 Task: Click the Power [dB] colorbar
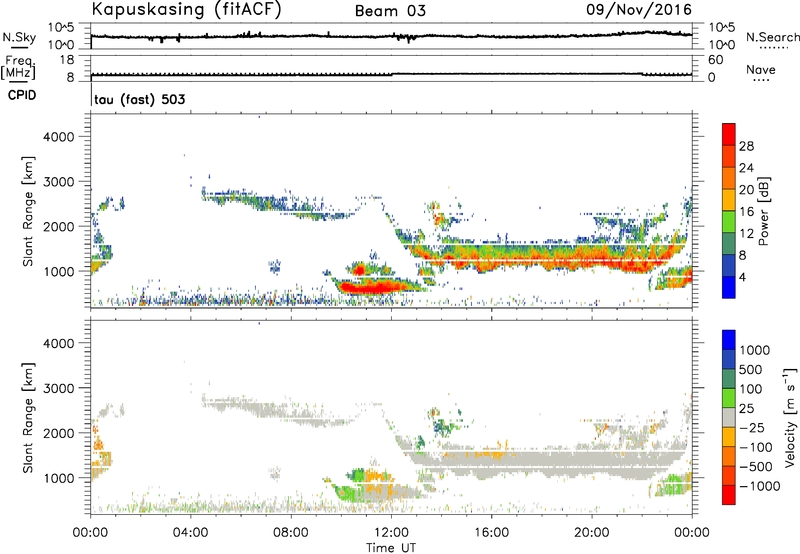pos(729,211)
